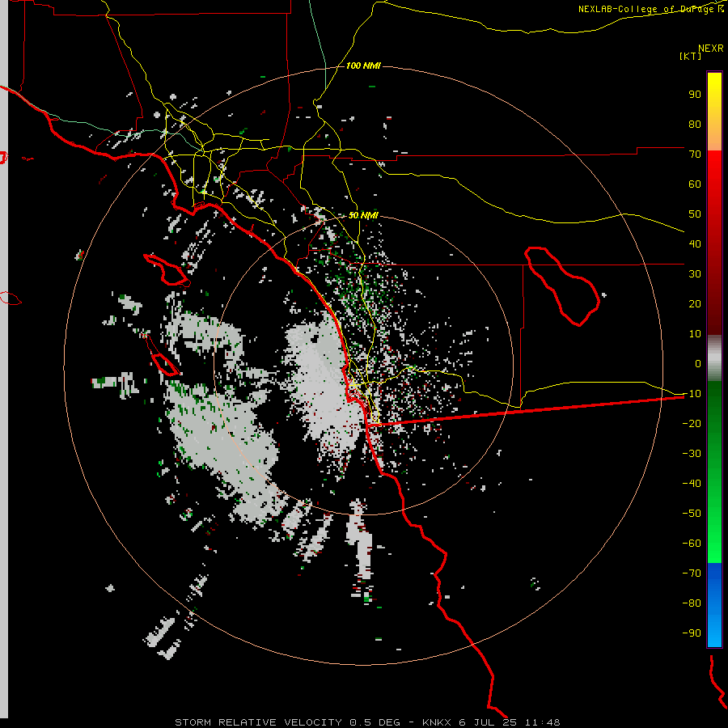Click the -80 value on velocity scale
Image resolution: width=728 pixels, height=728 pixels.
692,603
